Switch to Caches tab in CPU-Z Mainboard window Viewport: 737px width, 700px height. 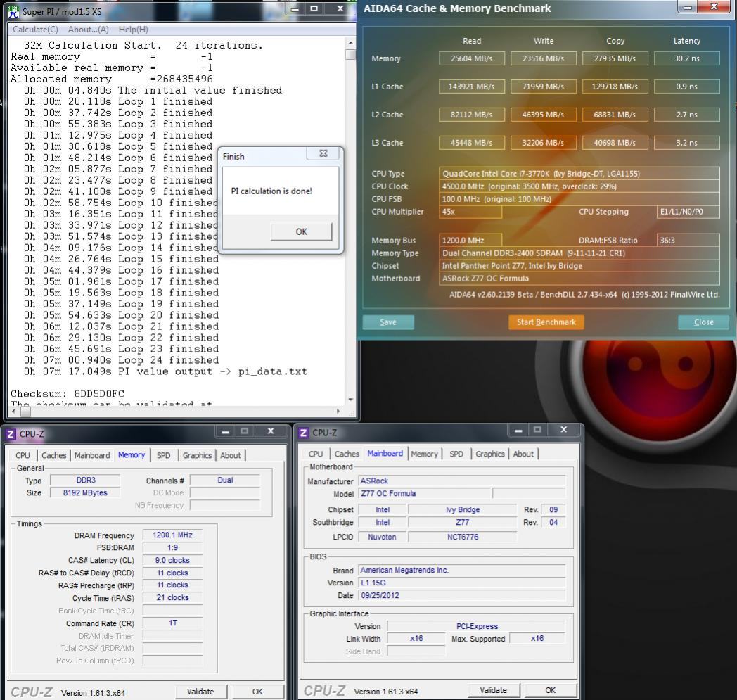[x=347, y=454]
